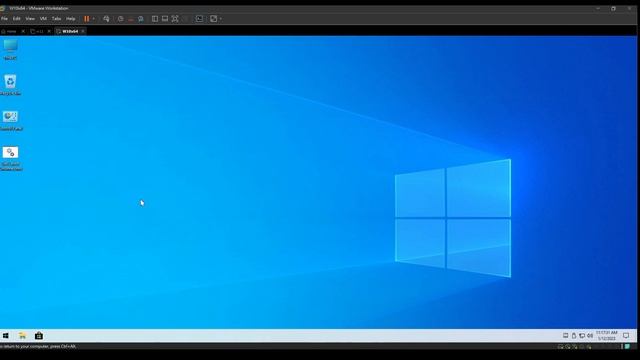This screenshot has width=640, height=360.
Task: Expand the power options arrow beside pause
Action: 93,19
